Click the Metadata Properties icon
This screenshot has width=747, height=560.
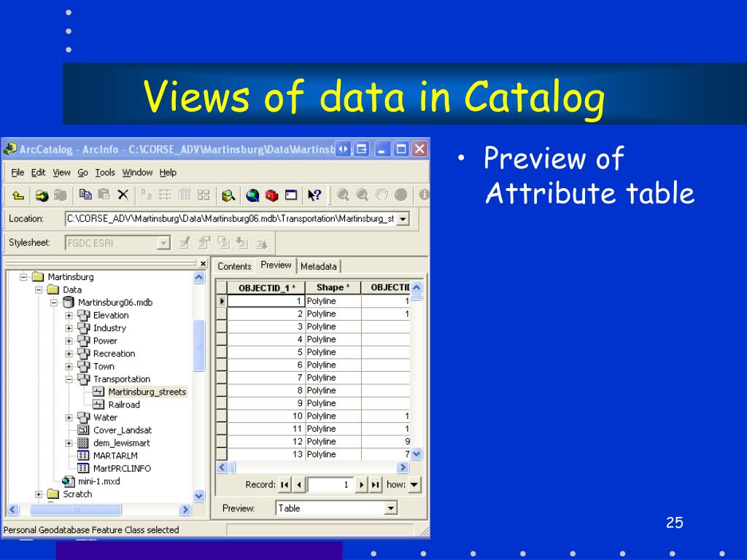pyautogui.click(x=204, y=243)
